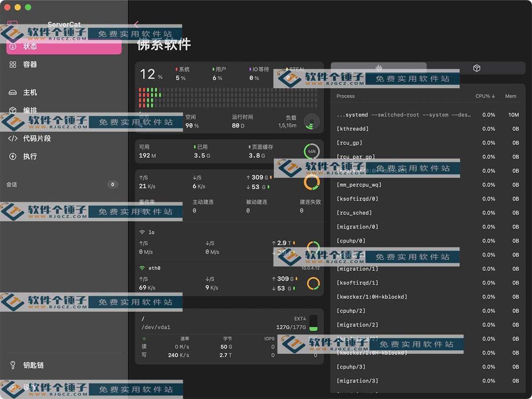532x399 pixels.
Task: Open the Docker container cube icon panel
Action: (476, 67)
